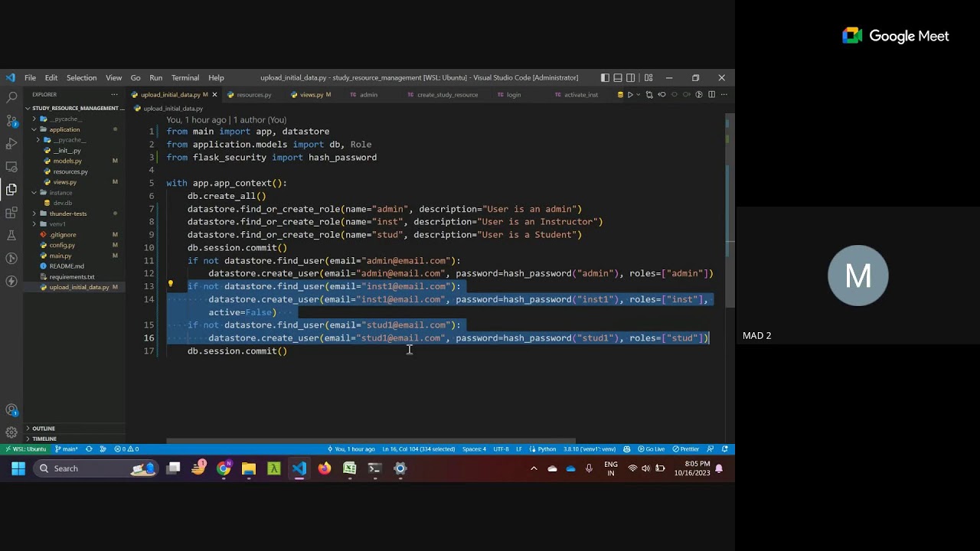Open the View menu
This screenshot has width=980, height=551.
tap(113, 77)
